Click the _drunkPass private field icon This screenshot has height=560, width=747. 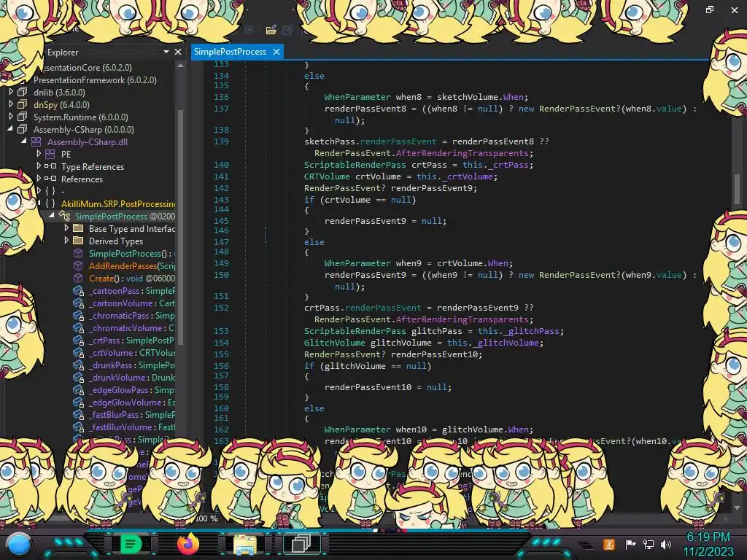[79, 365]
